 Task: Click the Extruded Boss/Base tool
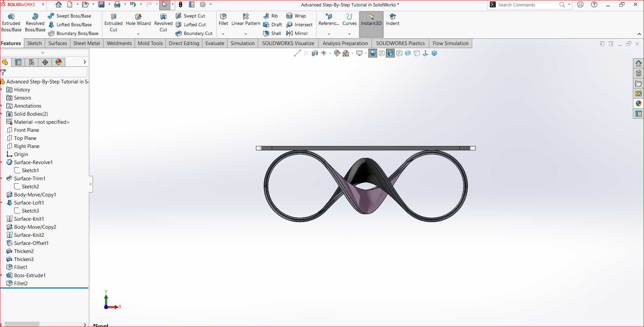(x=11, y=23)
